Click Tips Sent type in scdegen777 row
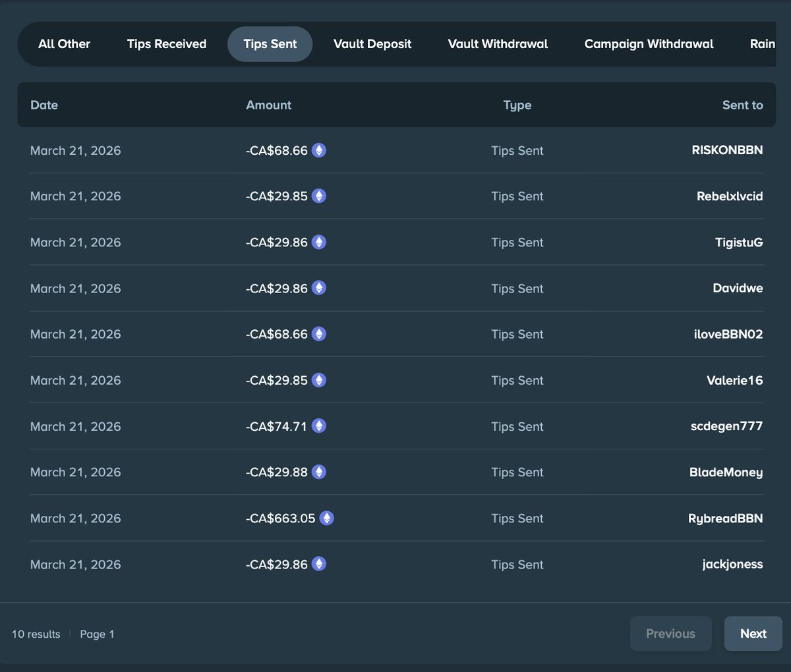 pyautogui.click(x=517, y=427)
